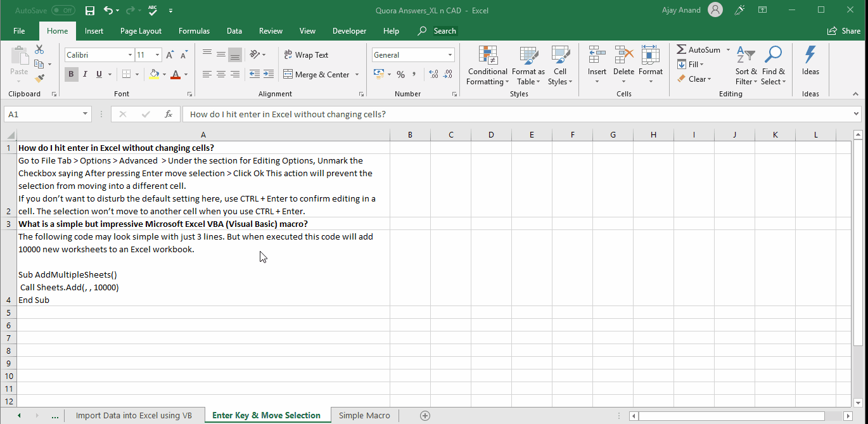Open Format as Table gallery

[x=528, y=66]
